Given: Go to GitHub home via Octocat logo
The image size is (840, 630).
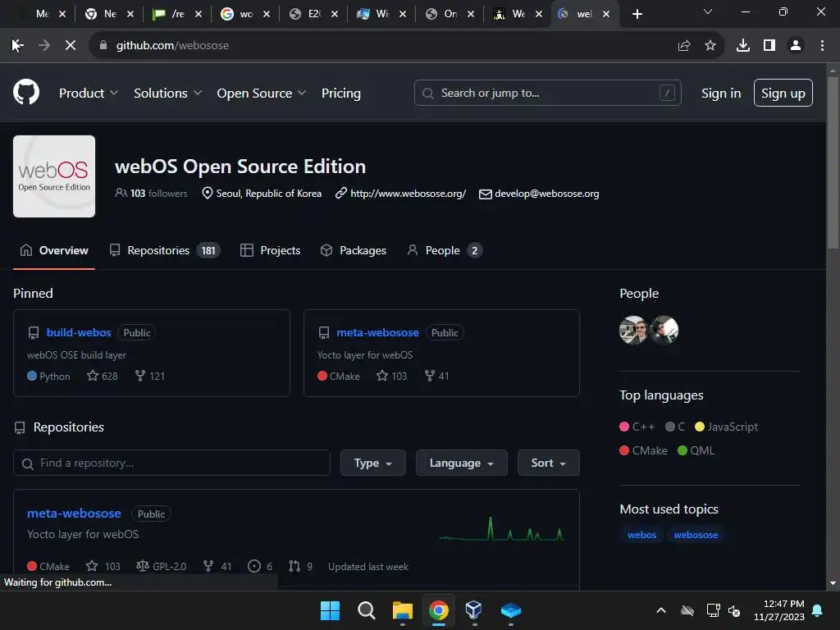Looking at the screenshot, I should 26,92.
